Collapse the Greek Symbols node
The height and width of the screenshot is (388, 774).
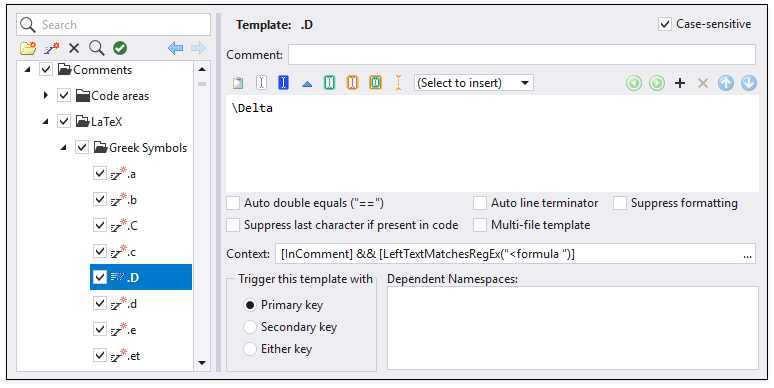(x=63, y=148)
